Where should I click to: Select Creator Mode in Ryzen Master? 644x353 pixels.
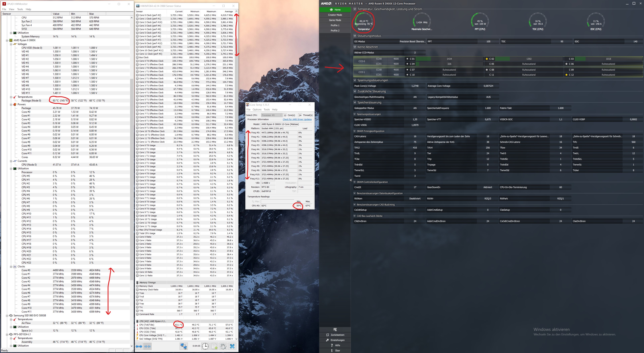point(335,15)
